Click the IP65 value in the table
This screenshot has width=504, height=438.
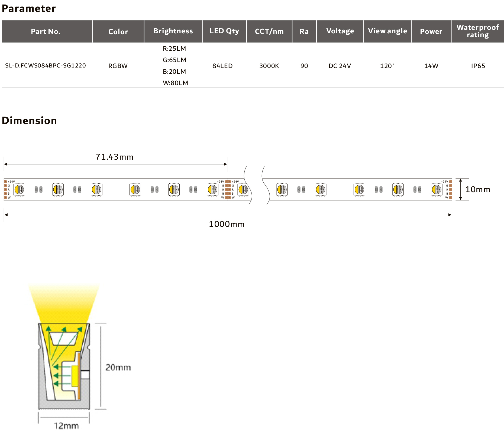[x=478, y=66]
